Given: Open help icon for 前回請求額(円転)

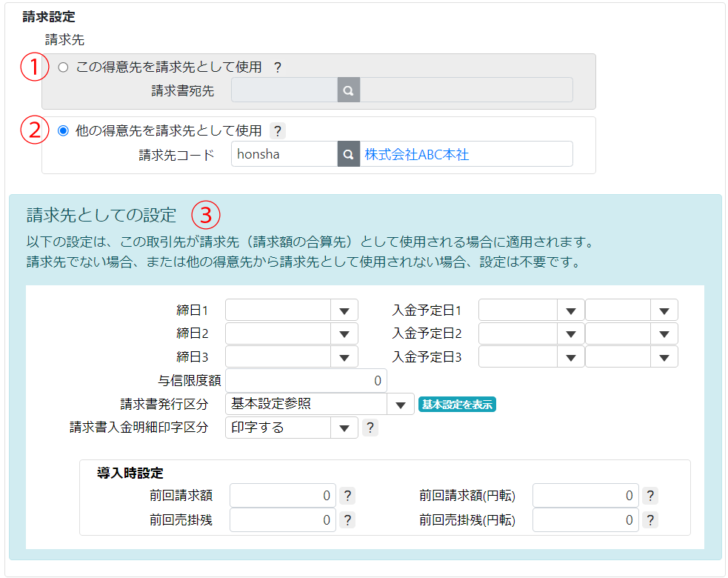Looking at the screenshot, I should (649, 496).
